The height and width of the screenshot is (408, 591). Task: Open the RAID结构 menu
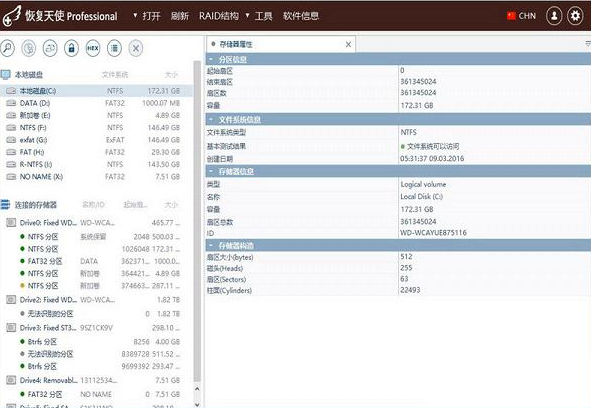pos(219,16)
